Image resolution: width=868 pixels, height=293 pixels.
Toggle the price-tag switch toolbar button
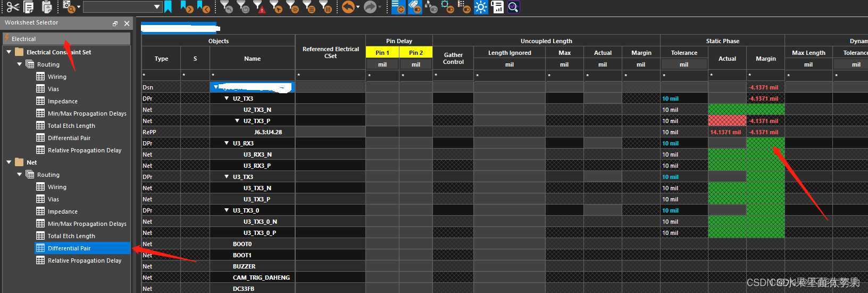(415, 7)
